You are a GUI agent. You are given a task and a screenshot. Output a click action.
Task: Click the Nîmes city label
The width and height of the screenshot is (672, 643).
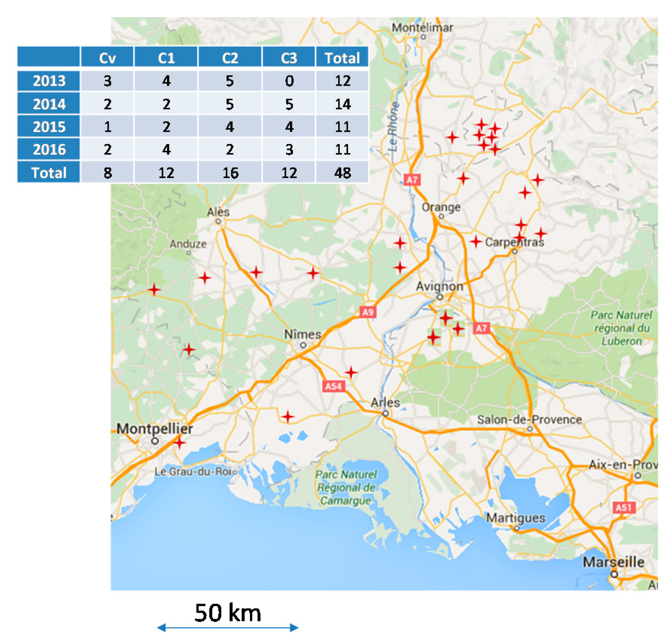(x=302, y=334)
